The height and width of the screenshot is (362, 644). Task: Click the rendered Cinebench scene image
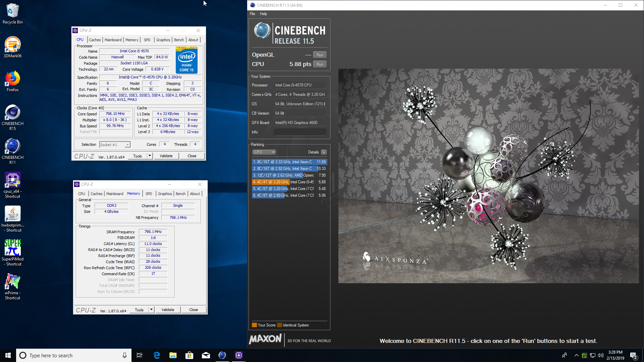(x=488, y=176)
